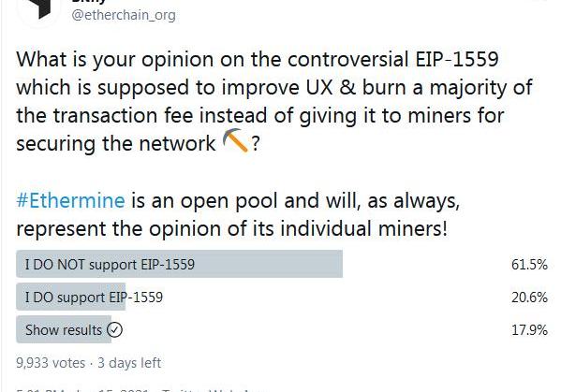Click the gray result bar of the "I DO support" option
This screenshot has height=392, width=561.
tap(71, 297)
